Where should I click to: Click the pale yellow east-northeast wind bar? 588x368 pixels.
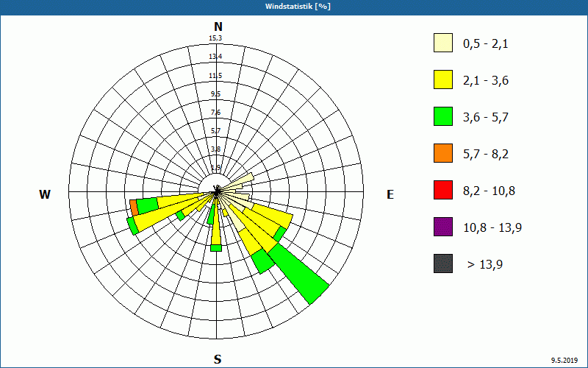point(238,183)
